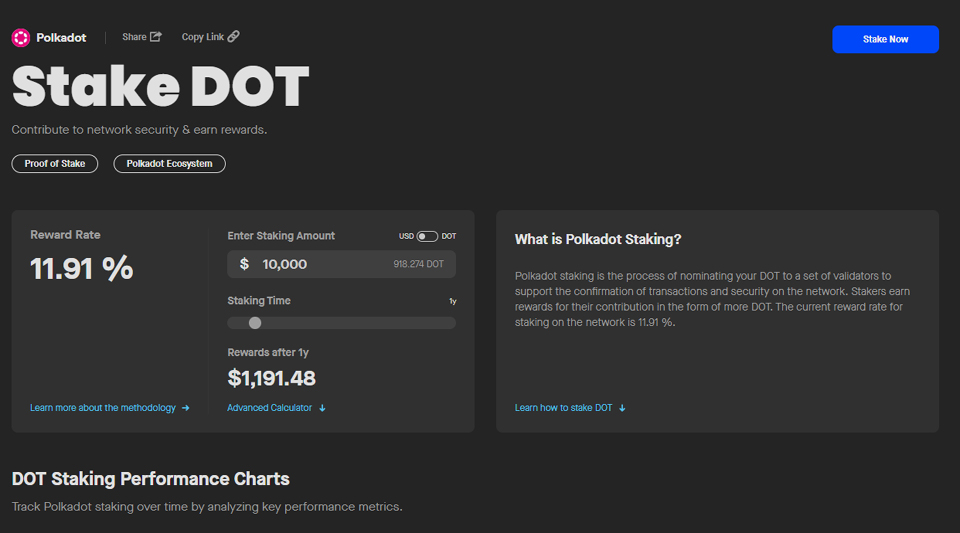This screenshot has width=960, height=533.
Task: Click the USD label beside the currency toggle
Action: [x=407, y=236]
